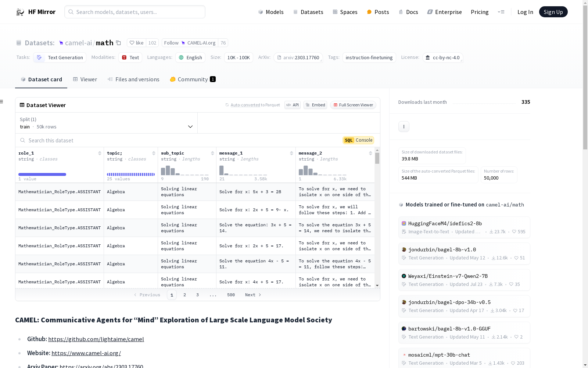Go to page 2 of the dataset rows
Screen dimensions: 588x368
tap(184, 295)
